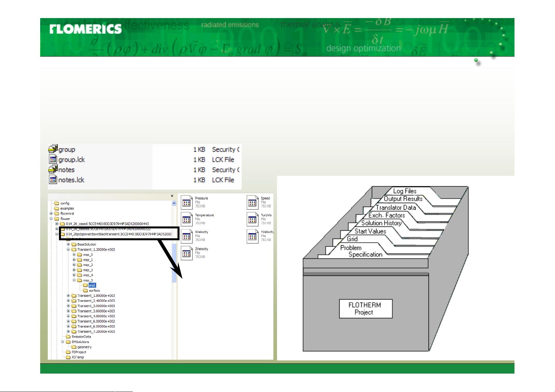
Task: Open the Speed file icon
Action: point(253,202)
